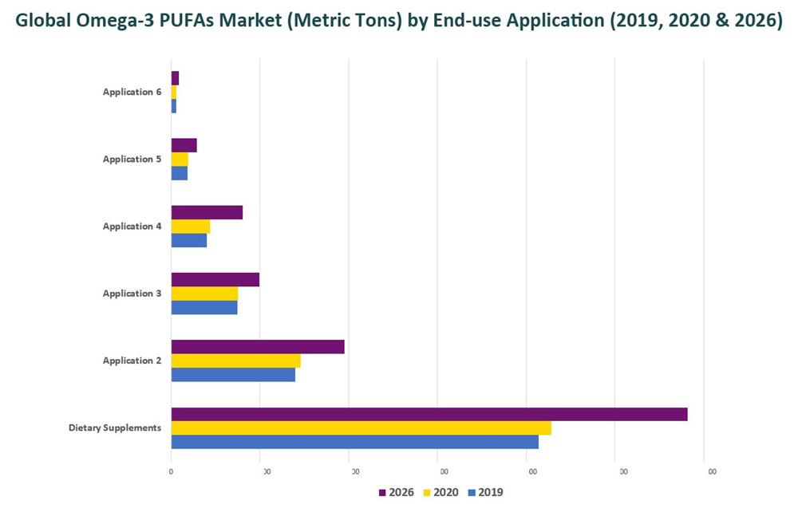This screenshot has width=798, height=532.
Task: Click the yellow 2020 legend swatch
Action: 427,493
